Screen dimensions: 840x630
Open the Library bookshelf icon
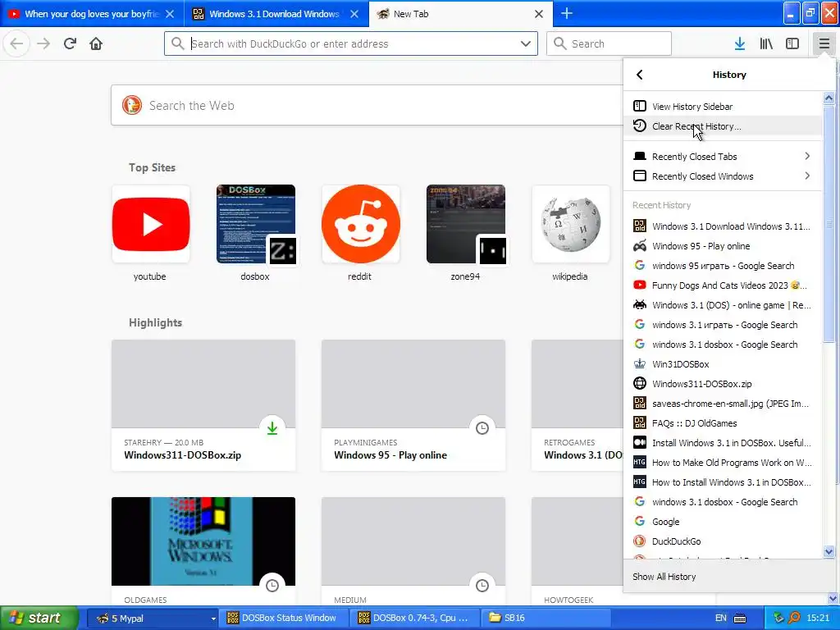(766, 43)
